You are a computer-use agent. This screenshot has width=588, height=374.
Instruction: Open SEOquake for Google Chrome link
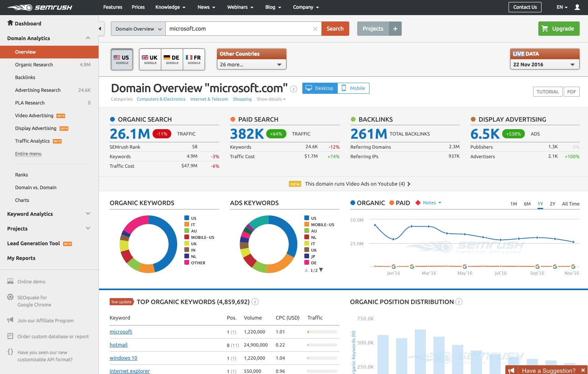click(x=34, y=301)
